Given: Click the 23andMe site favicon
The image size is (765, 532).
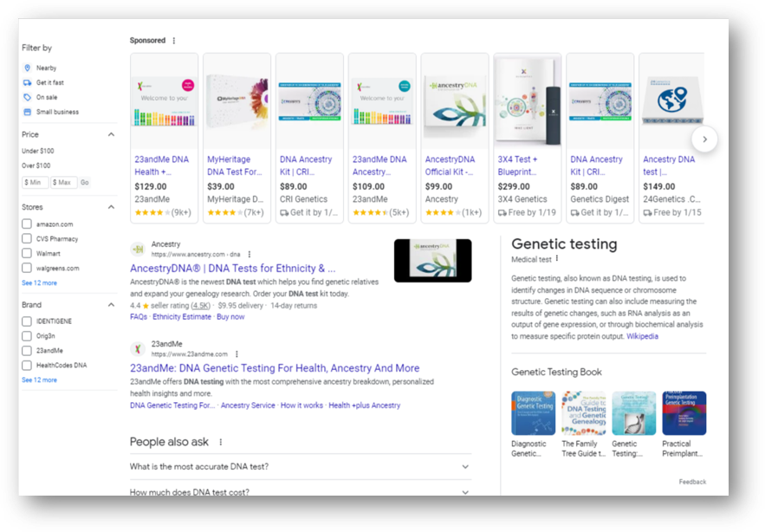Looking at the screenshot, I should [x=138, y=348].
